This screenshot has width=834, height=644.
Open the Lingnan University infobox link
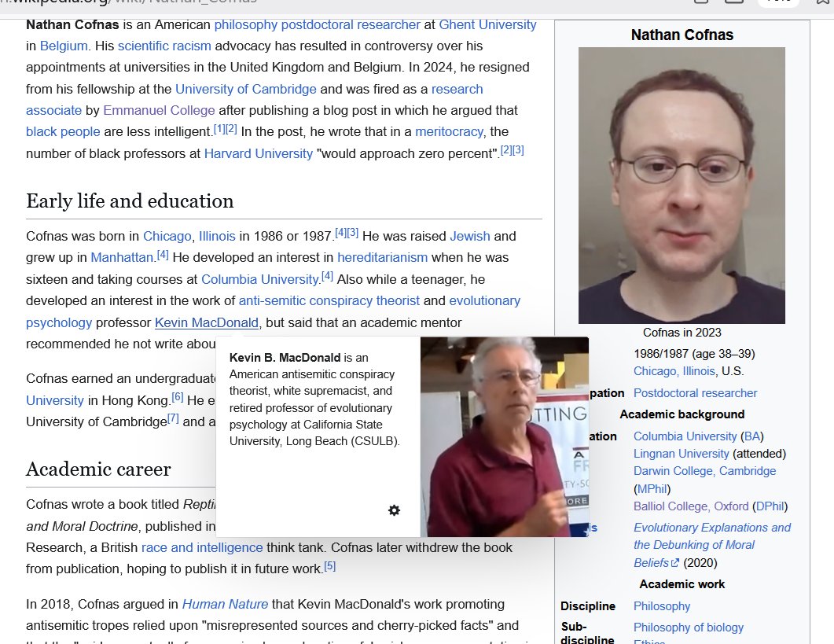[681, 454]
